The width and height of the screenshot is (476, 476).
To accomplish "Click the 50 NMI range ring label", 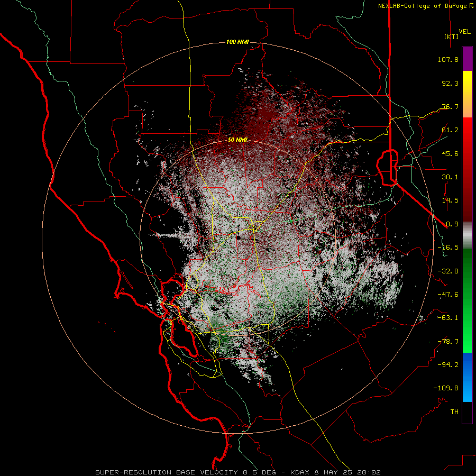I will coord(237,140).
